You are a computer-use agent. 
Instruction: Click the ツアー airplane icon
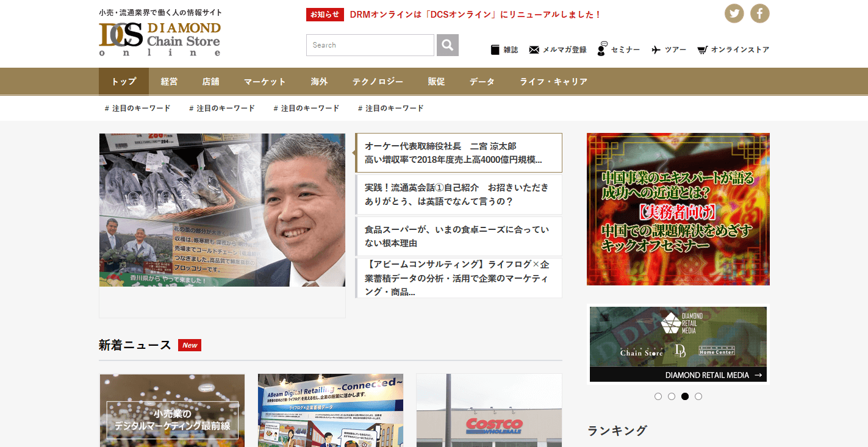point(656,50)
